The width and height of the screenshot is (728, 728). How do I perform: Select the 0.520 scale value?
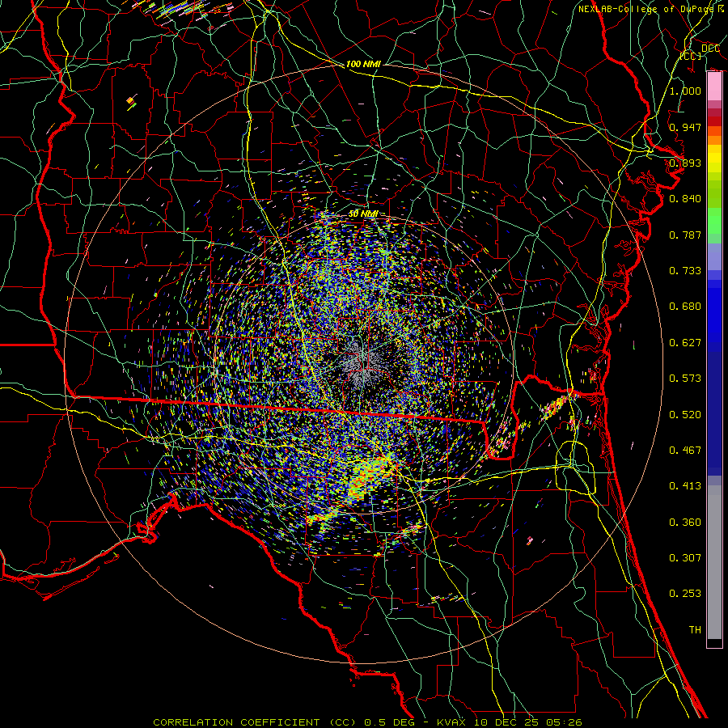point(685,414)
